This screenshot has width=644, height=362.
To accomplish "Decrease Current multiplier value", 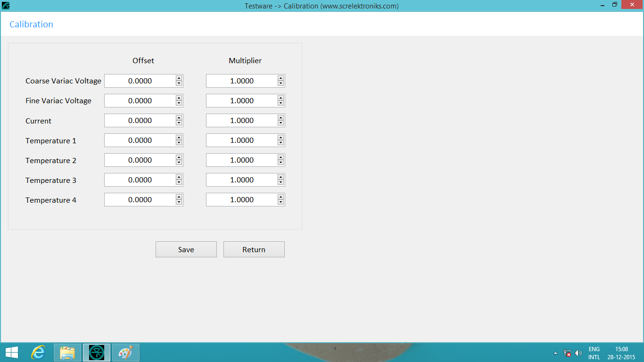I will [281, 123].
